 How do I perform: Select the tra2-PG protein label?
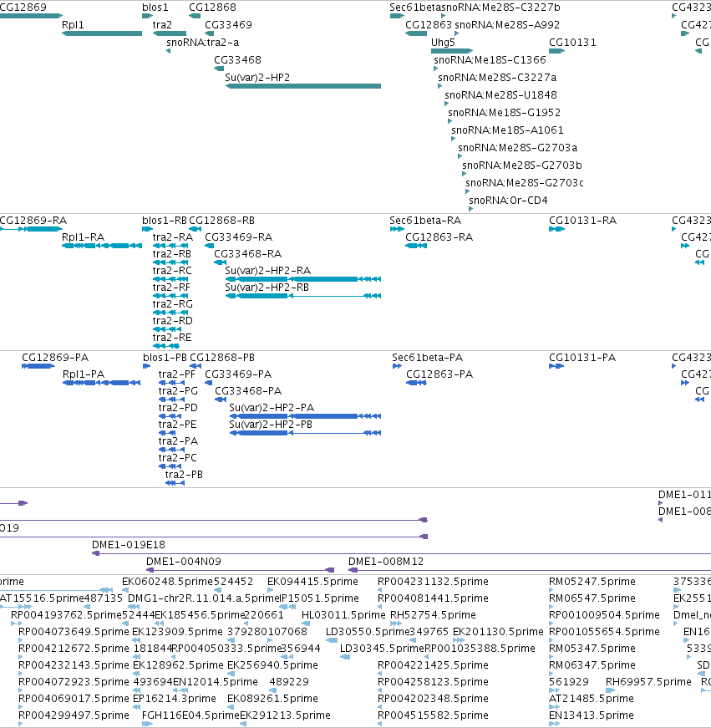(178, 391)
